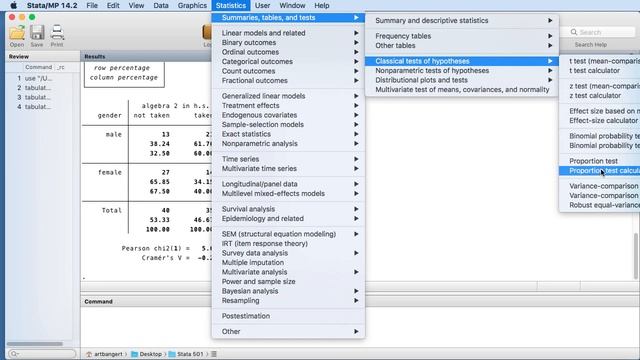Screen dimensions: 640x360
Task: Select Epidemiology and related
Action: pyautogui.click(x=288, y=218)
